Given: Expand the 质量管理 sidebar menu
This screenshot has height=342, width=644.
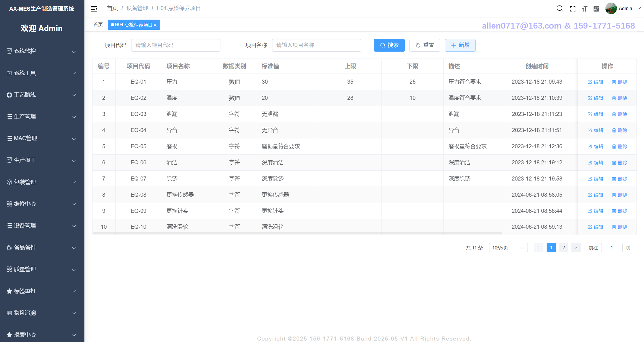Looking at the screenshot, I should [x=42, y=269].
